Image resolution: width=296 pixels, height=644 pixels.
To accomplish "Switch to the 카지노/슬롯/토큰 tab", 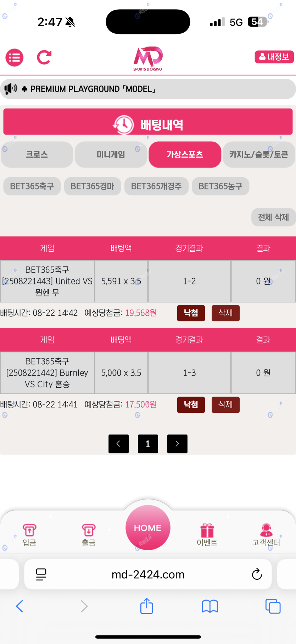I will click(x=259, y=154).
